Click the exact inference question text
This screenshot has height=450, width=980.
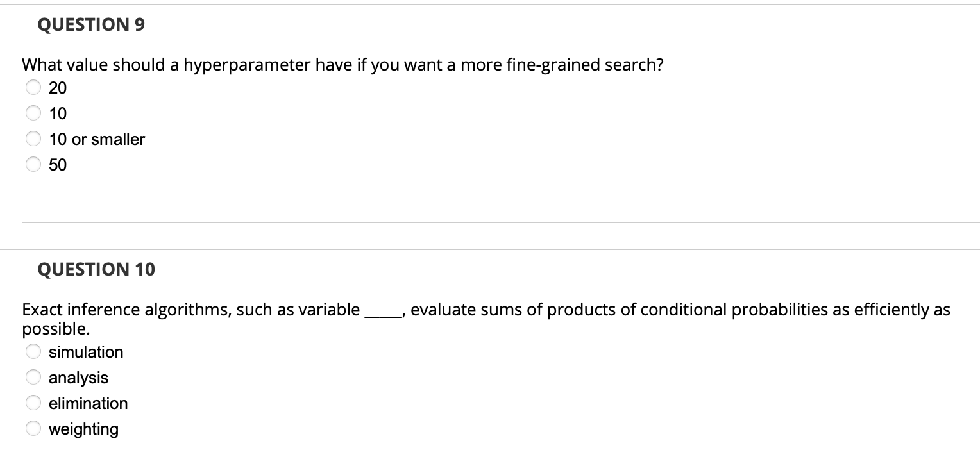pos(385,309)
